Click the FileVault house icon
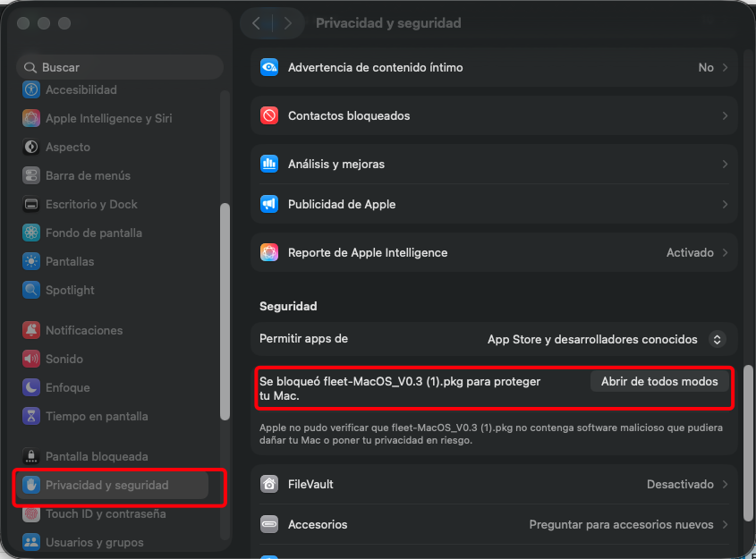 click(269, 484)
